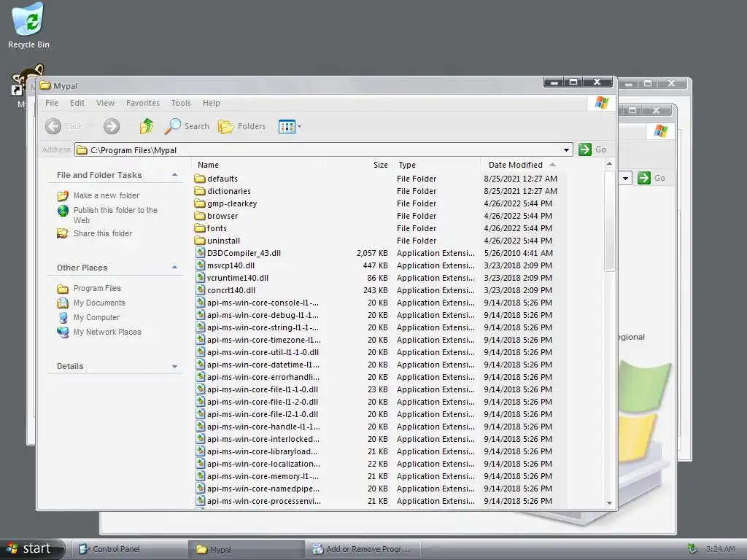Sort by the Size column header

click(357, 165)
